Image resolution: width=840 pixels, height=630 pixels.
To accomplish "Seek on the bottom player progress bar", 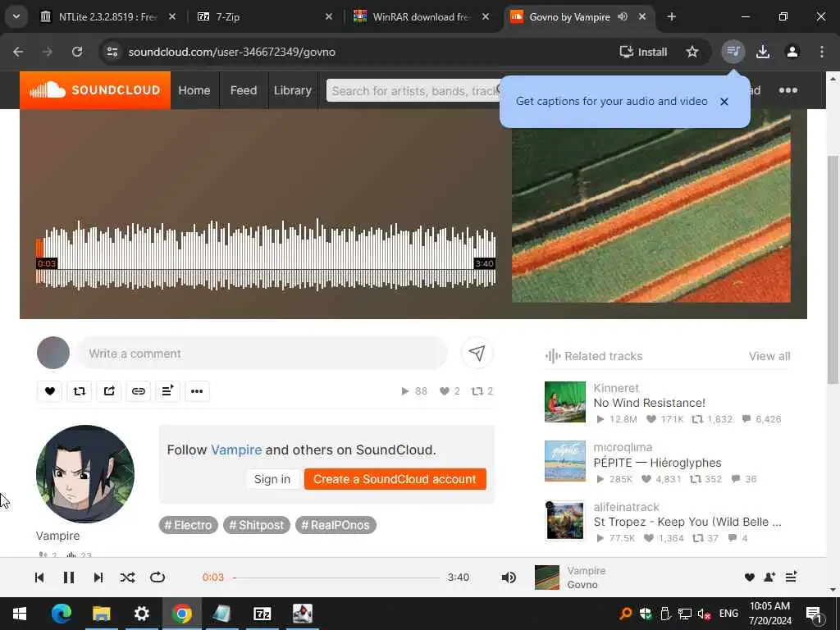I will [336, 577].
